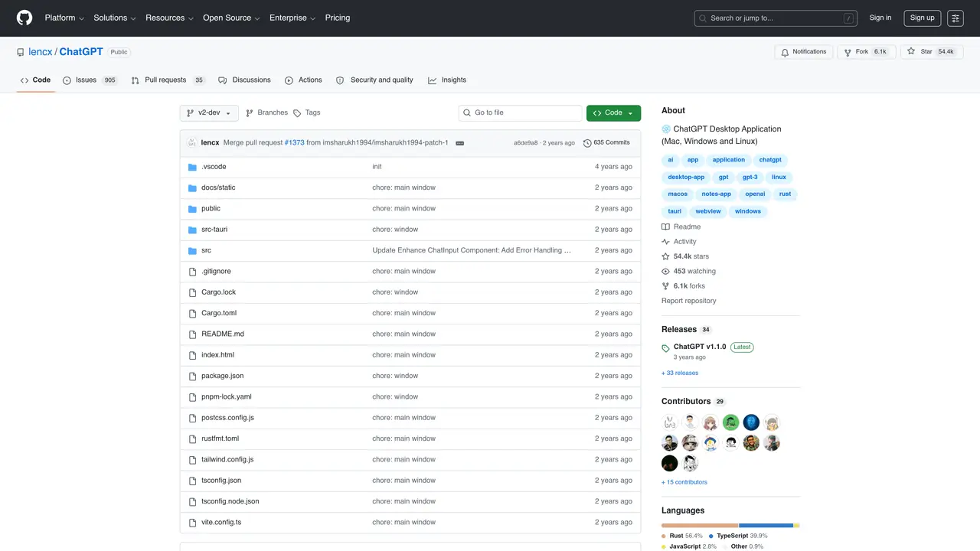980x551 pixels.
Task: Click the 6.1k forks link
Action: [684, 286]
